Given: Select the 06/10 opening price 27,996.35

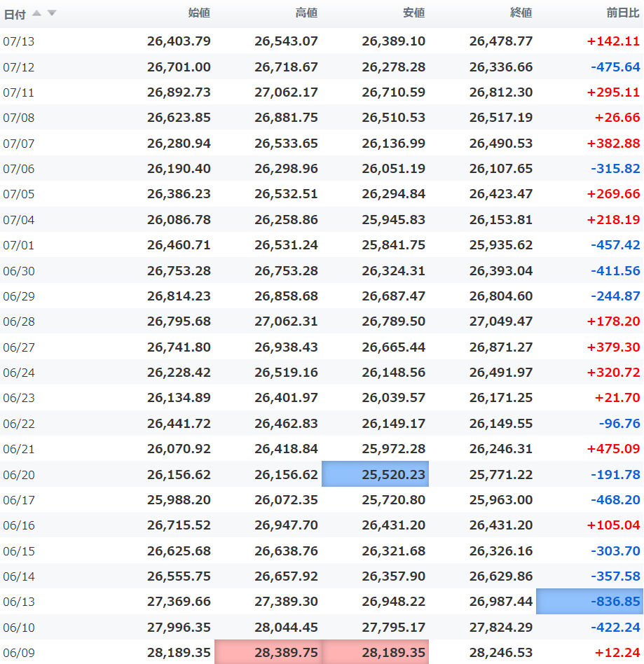Looking at the screenshot, I should [179, 627].
